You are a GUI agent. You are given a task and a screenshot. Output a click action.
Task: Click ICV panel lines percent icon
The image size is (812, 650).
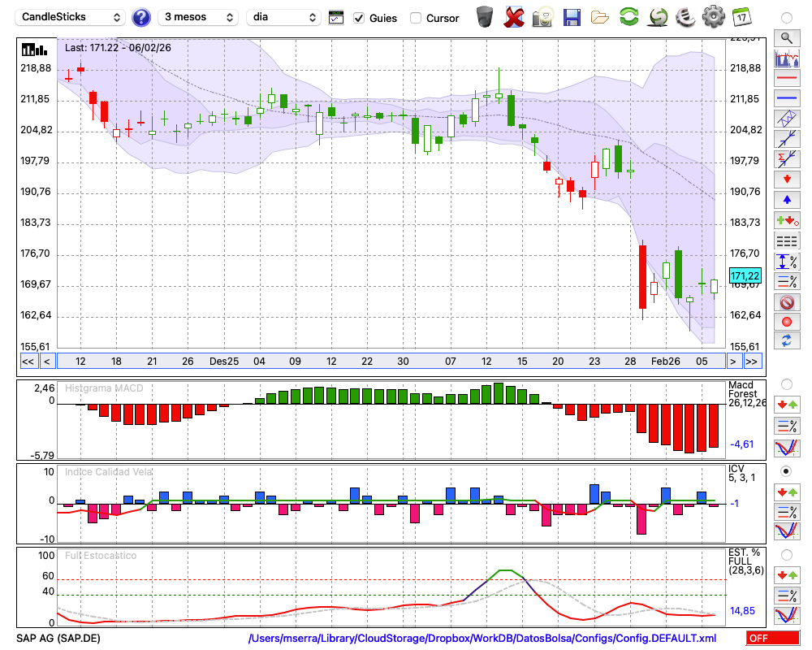pos(787,512)
